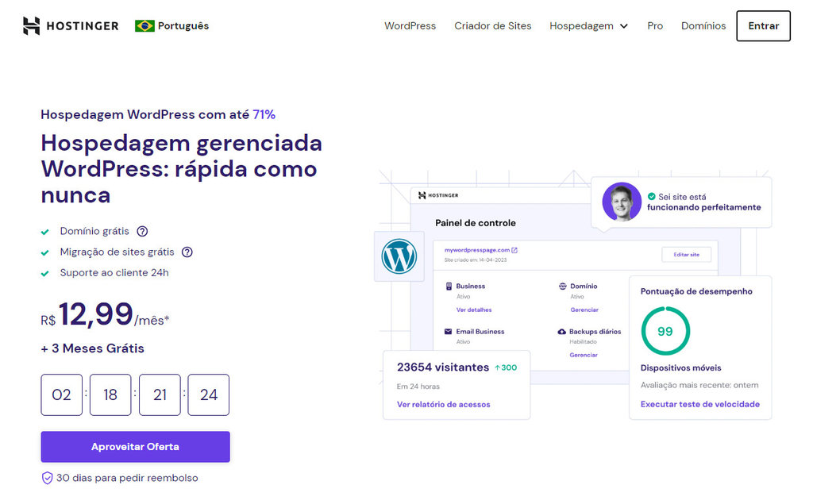Click the Brazil flag language icon
Viewport: 813px width, 504px height.
(144, 26)
